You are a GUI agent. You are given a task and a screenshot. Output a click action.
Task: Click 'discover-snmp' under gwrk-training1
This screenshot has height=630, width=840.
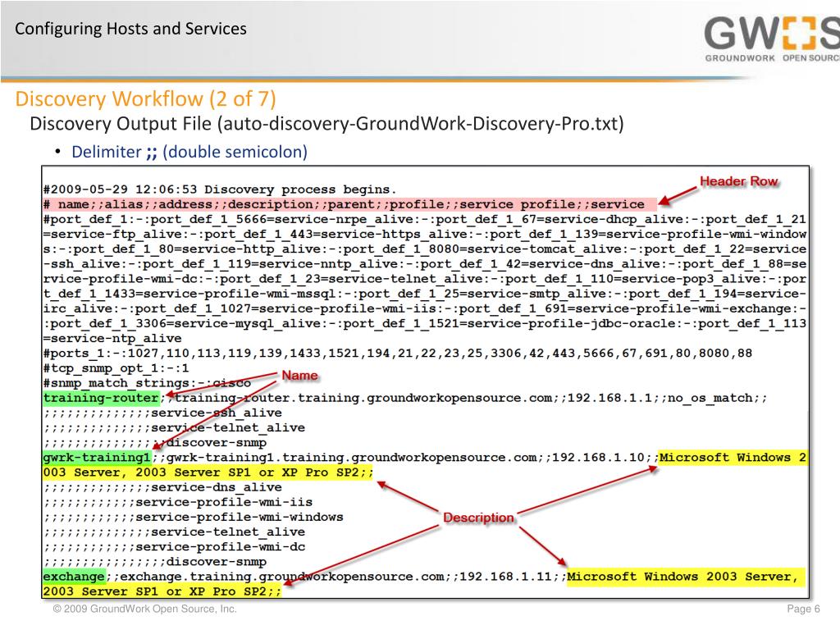[x=217, y=562]
